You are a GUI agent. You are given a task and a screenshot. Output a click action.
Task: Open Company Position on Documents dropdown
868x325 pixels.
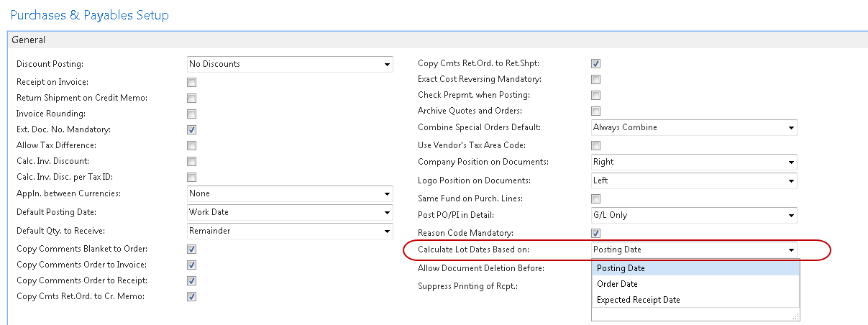click(791, 162)
